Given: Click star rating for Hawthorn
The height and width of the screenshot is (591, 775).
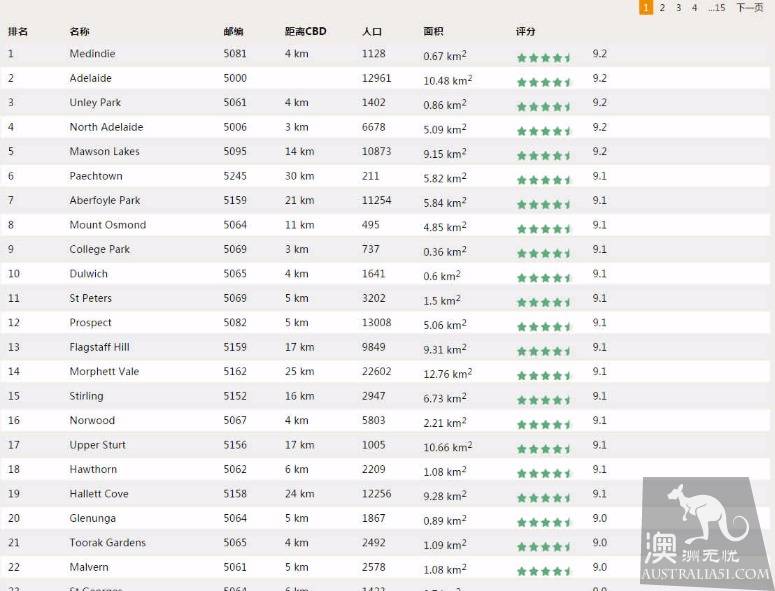Looking at the screenshot, I should pyautogui.click(x=544, y=474).
